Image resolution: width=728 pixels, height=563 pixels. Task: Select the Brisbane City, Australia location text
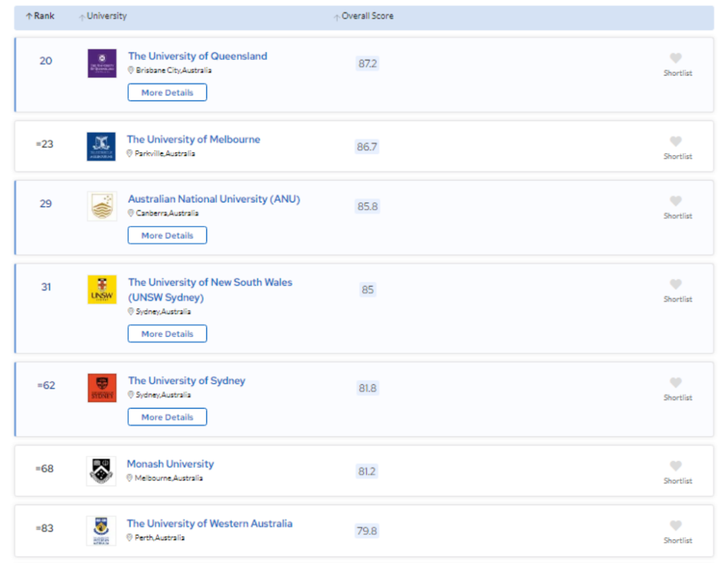point(174,70)
